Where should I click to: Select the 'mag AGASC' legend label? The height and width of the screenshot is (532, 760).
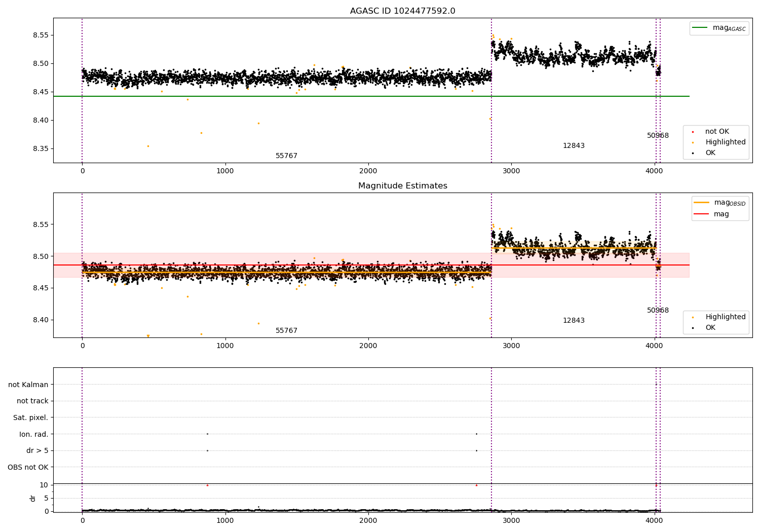[729, 28]
